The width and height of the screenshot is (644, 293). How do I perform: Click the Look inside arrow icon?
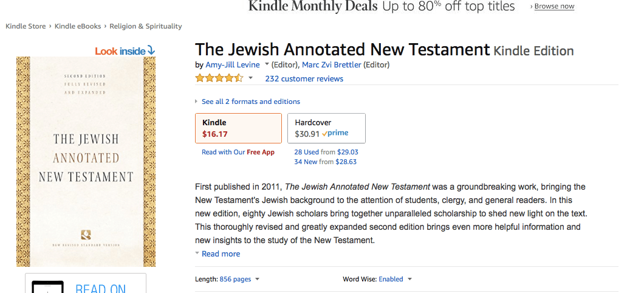click(151, 50)
